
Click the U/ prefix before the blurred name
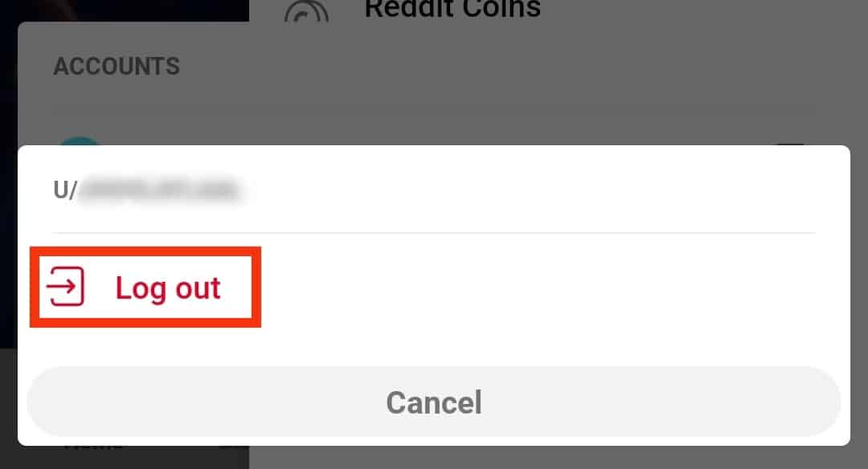pyautogui.click(x=65, y=190)
